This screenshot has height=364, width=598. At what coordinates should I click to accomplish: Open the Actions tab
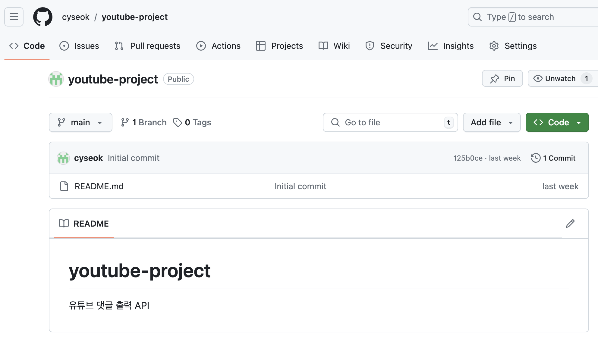coord(218,46)
